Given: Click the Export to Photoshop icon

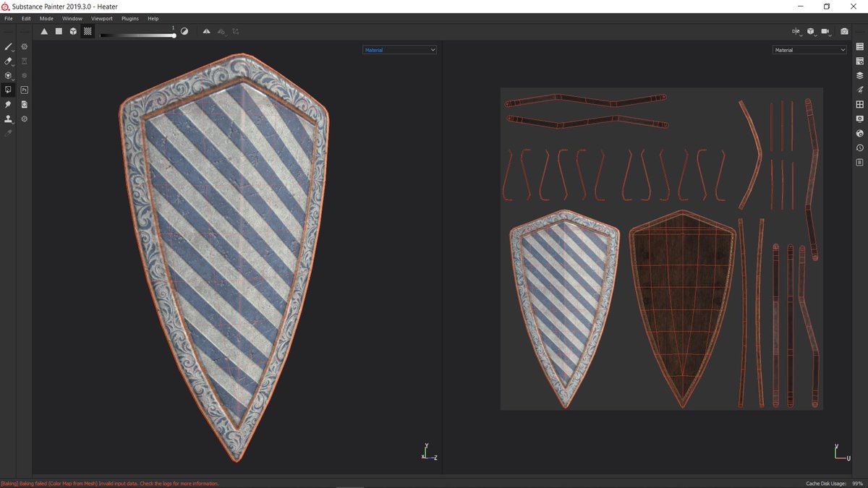Looking at the screenshot, I should (24, 90).
